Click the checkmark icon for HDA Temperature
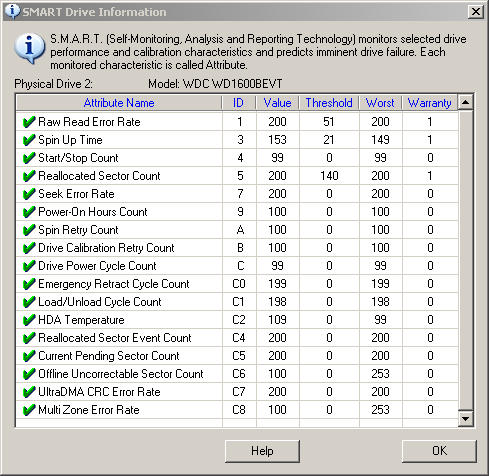Screen dimensions: 489x476 pos(29,320)
